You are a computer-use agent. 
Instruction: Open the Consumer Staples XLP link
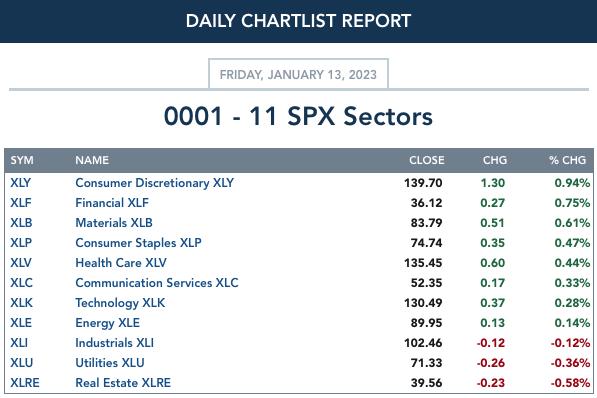[139, 243]
